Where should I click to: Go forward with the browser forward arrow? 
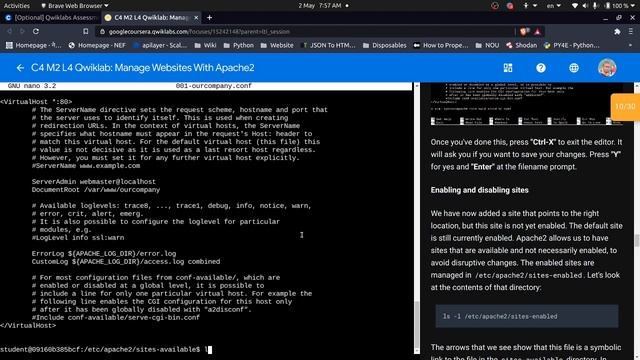tap(22, 31)
